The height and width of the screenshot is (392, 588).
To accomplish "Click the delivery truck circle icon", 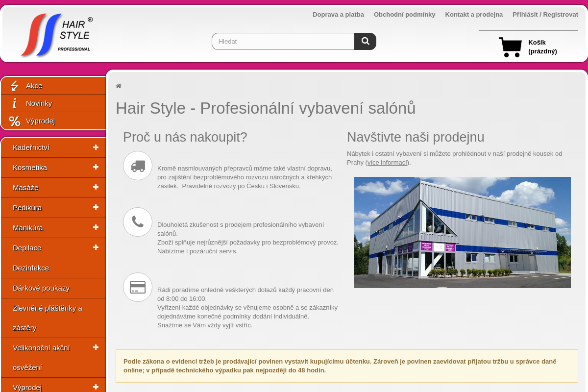I will (x=138, y=166).
